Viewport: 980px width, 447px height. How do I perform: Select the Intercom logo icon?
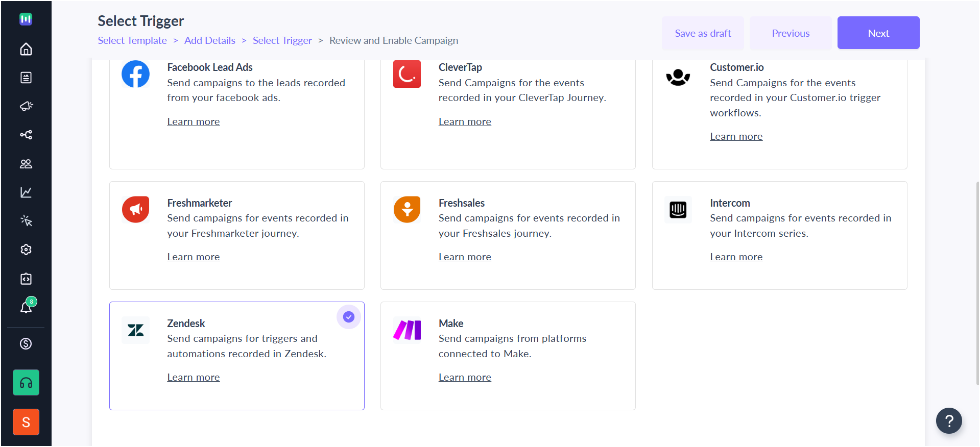[678, 210]
